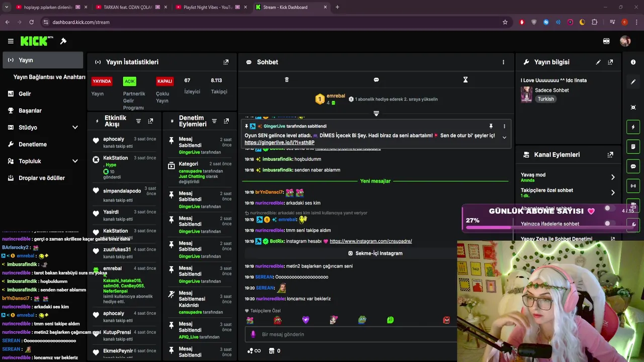
Task: Click the Bir mesaj gönderin chat input
Action: click(352, 334)
